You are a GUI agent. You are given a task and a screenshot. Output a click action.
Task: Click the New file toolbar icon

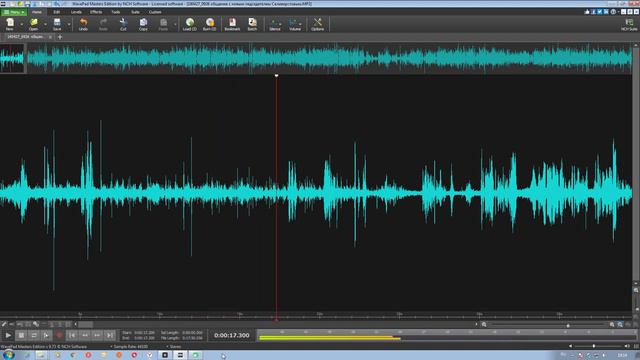coord(10,24)
